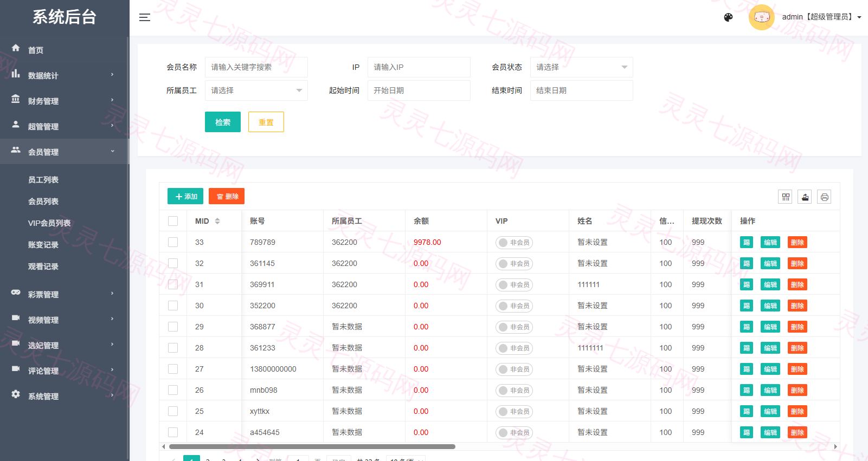Open the 会员状态 dropdown
This screenshot has height=461, width=868.
(582, 67)
